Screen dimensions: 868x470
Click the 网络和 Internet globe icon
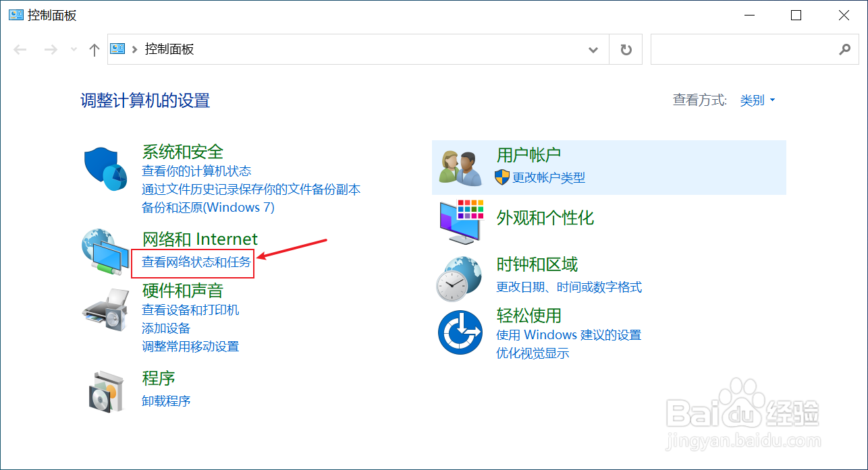tap(107, 254)
